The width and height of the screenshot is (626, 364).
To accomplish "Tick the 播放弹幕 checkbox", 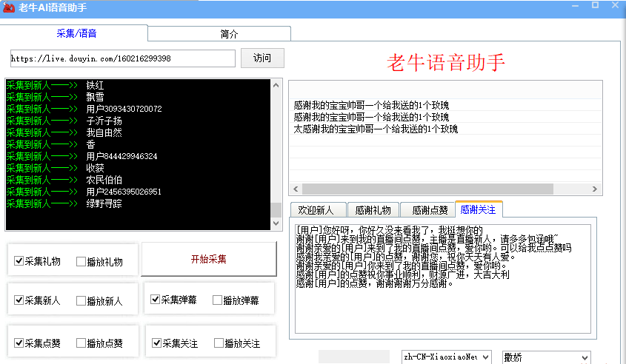I will [x=218, y=300].
